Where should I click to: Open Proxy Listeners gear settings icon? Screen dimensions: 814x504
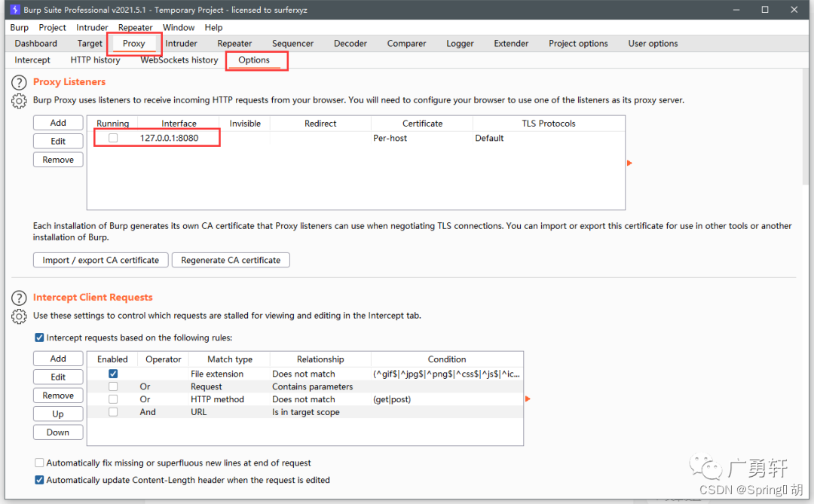(19, 101)
